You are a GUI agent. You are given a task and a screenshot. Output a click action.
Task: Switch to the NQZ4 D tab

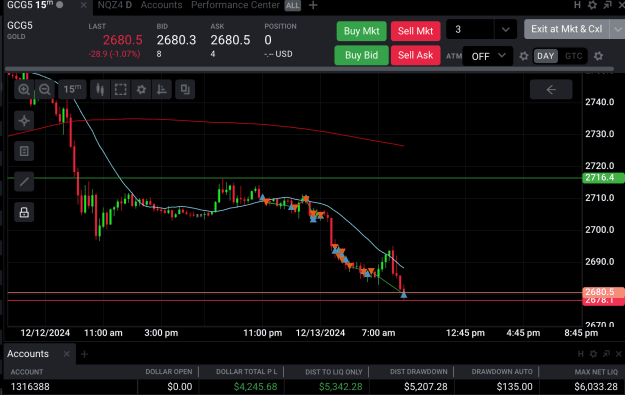coord(115,5)
